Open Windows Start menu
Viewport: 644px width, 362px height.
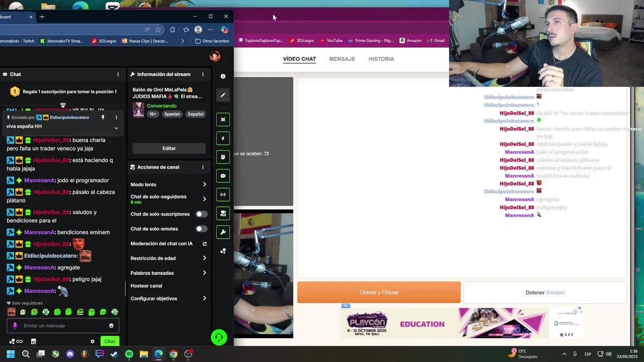(11, 354)
